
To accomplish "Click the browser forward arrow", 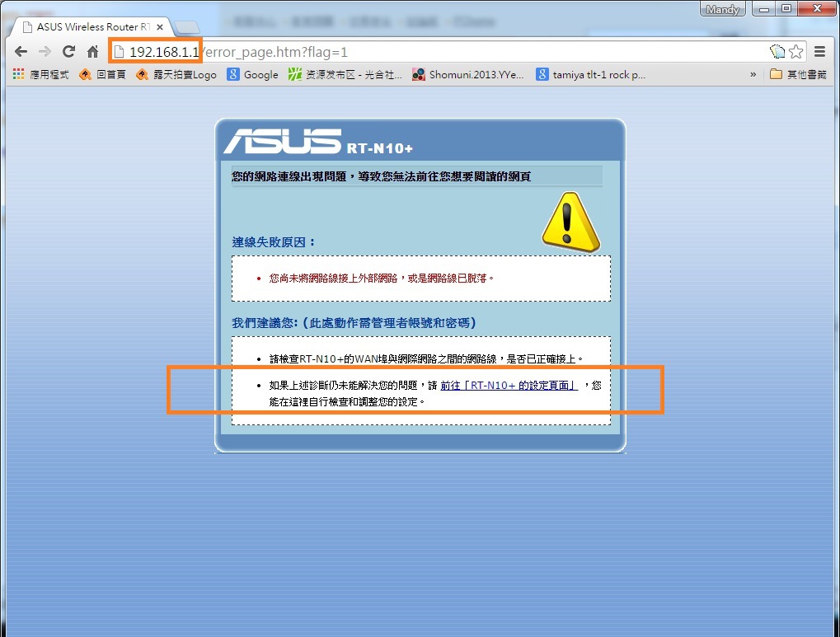I will (x=45, y=52).
